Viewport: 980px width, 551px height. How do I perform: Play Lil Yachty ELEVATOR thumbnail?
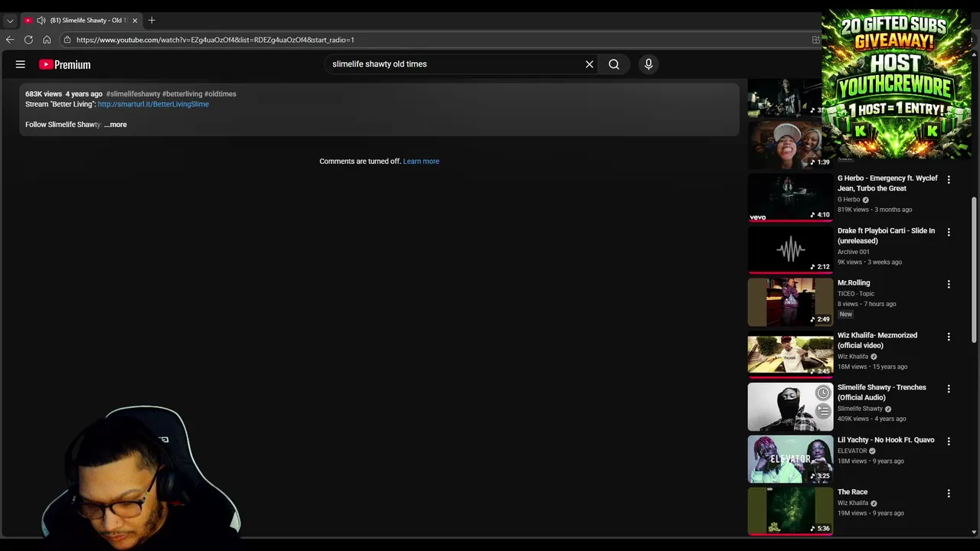[x=790, y=459]
